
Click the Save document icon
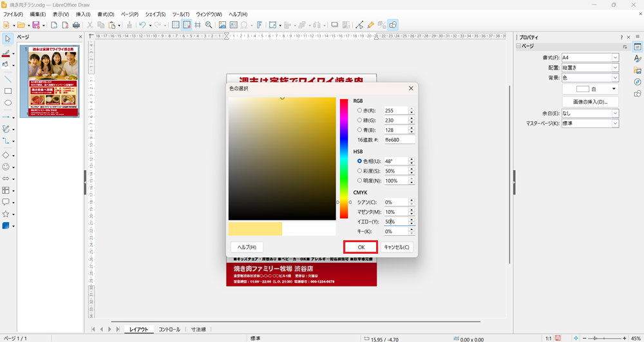(35, 25)
